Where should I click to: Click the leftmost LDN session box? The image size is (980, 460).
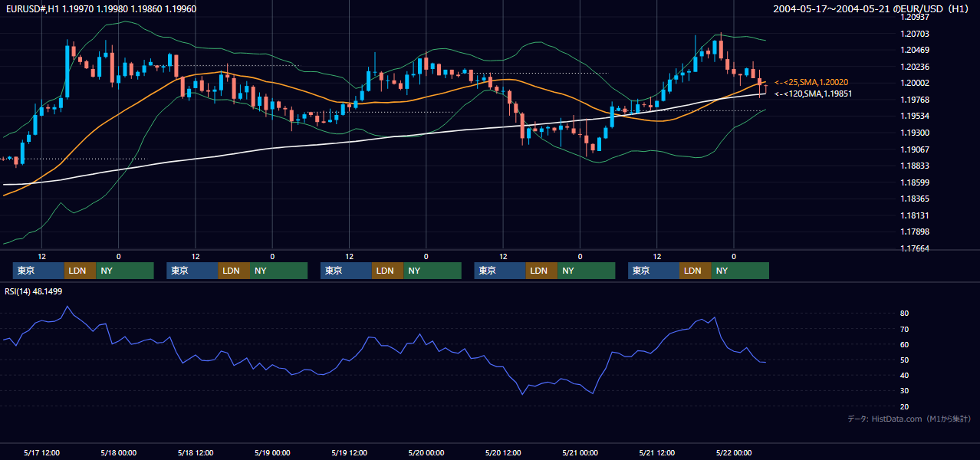click(x=80, y=271)
